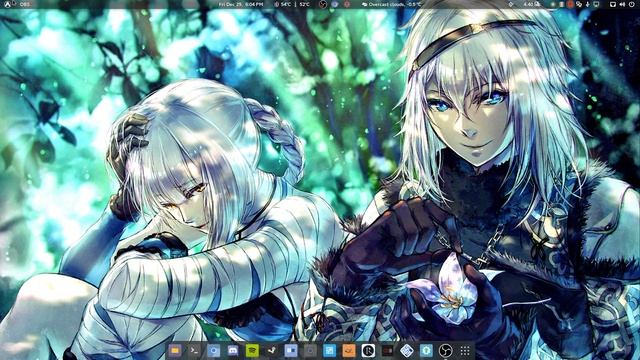Open Discord from the dock
Screen dimensions: 640x360
point(233,351)
